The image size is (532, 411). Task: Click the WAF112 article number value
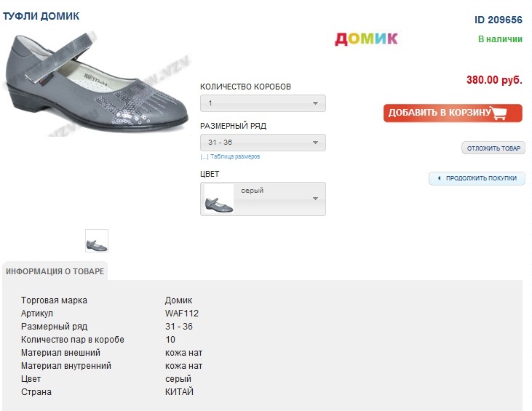tap(182, 314)
